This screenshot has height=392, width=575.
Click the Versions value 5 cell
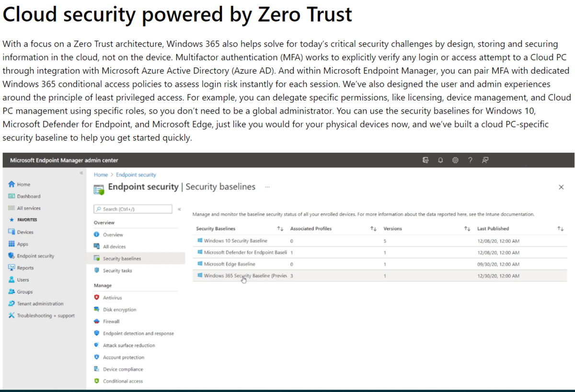pyautogui.click(x=385, y=241)
